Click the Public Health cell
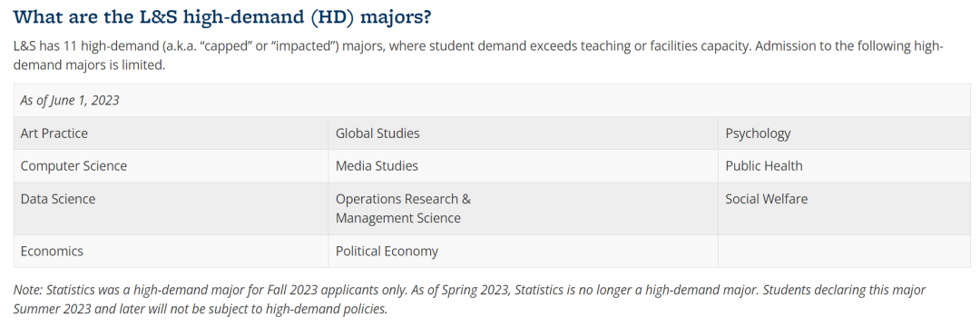Image resolution: width=980 pixels, height=327 pixels. pos(845,165)
